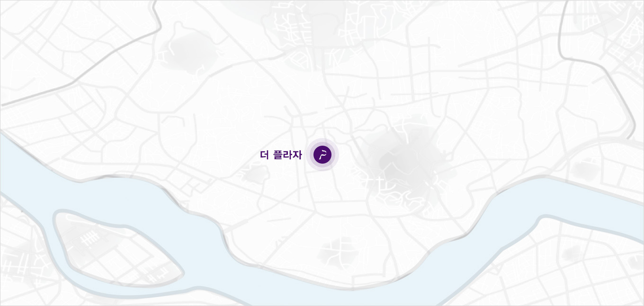Select the 더 플라자 text label
The image size is (644, 306).
coord(281,155)
